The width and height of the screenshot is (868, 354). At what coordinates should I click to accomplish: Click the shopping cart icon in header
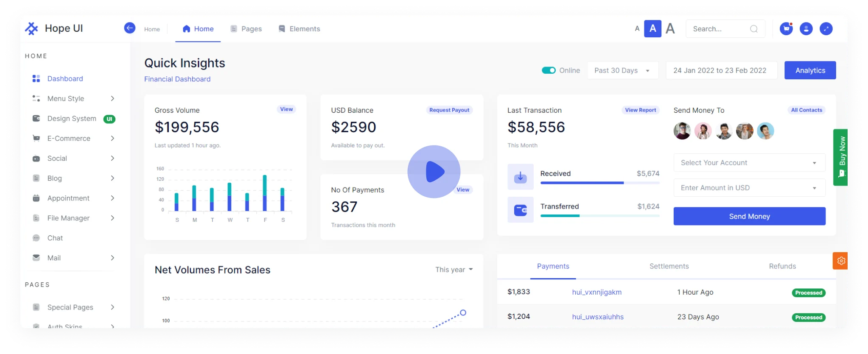[786, 29]
